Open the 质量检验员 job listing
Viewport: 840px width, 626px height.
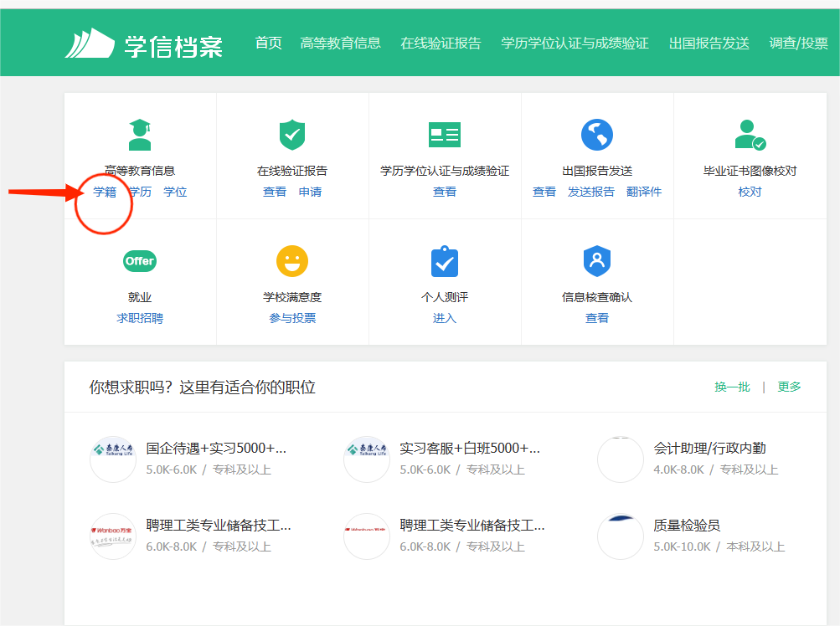pyautogui.click(x=687, y=526)
